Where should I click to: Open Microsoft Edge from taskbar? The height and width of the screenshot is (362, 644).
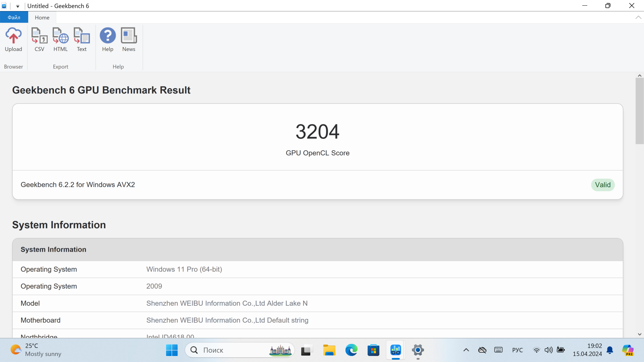[351, 350]
